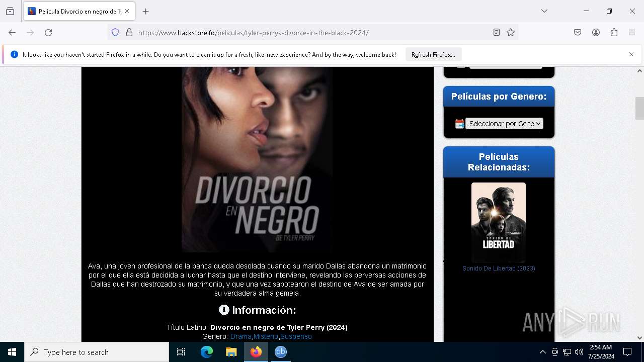Click the Refresh Firefox button

coord(433,54)
